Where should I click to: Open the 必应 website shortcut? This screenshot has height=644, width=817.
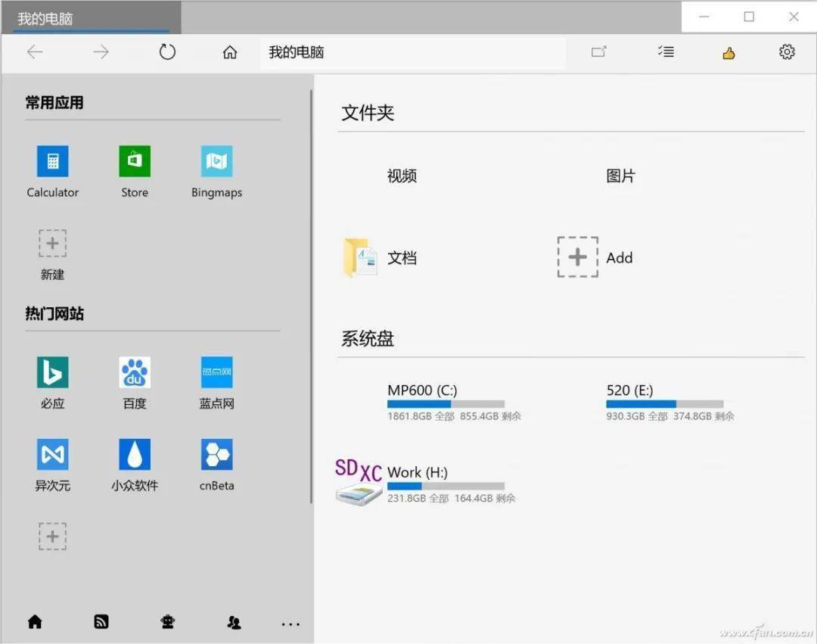point(53,383)
